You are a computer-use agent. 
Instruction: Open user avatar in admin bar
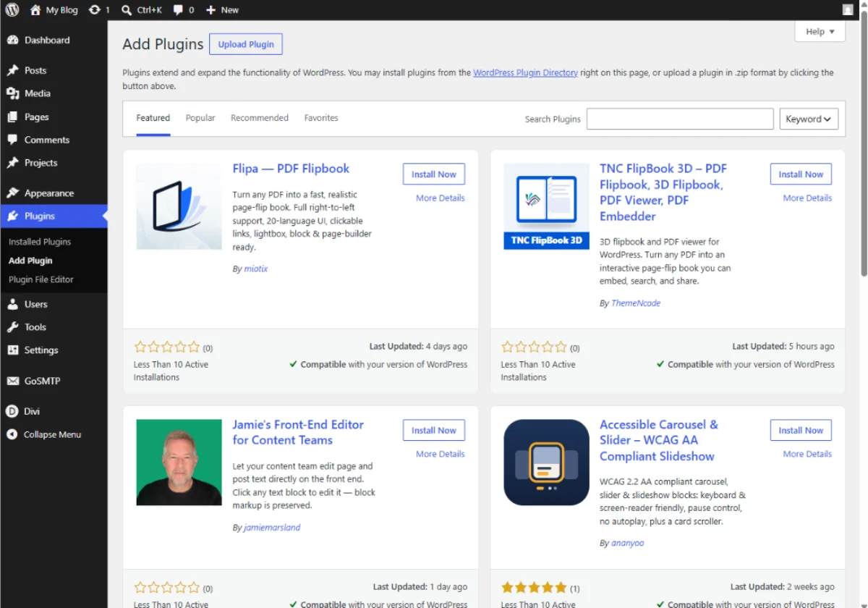click(848, 10)
